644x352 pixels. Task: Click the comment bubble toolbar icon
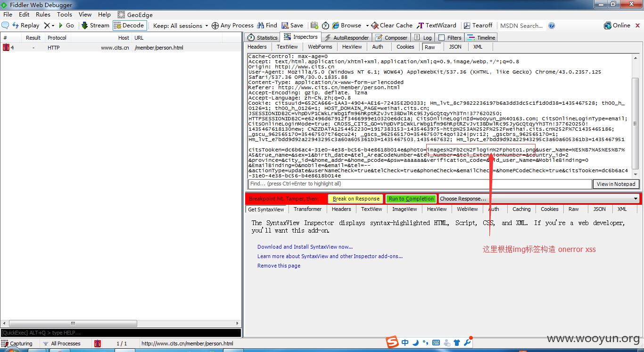coord(5,25)
